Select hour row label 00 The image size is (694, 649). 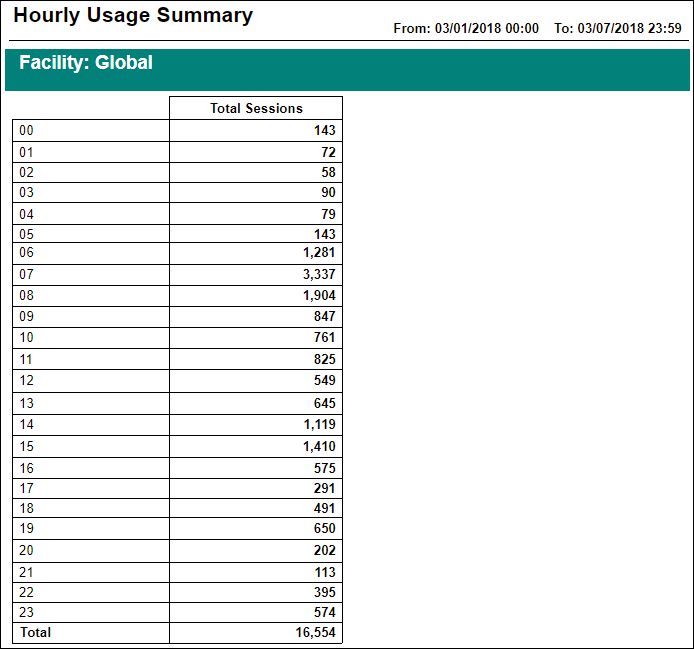pyautogui.click(x=27, y=131)
